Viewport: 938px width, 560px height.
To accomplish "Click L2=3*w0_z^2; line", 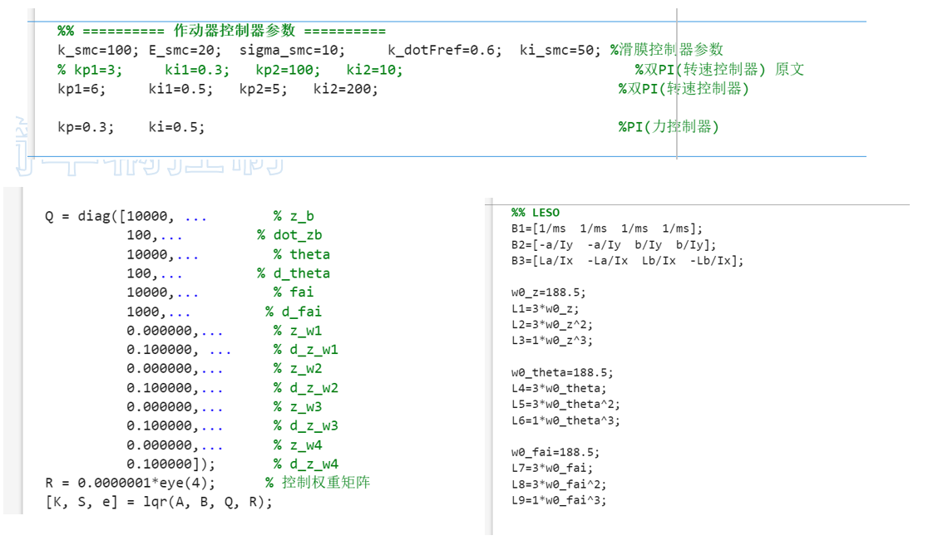I will tap(552, 325).
